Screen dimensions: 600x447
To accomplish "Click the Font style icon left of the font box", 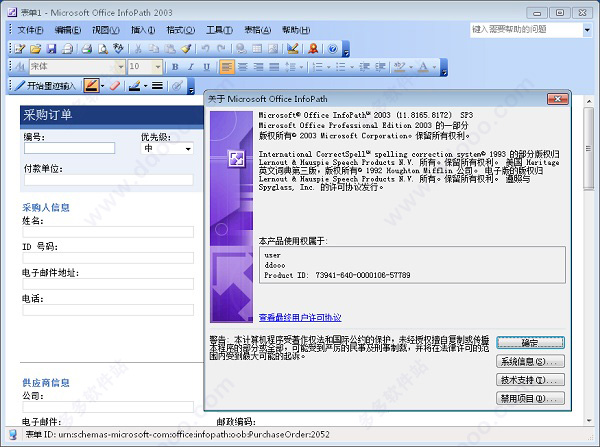I will (x=20, y=67).
